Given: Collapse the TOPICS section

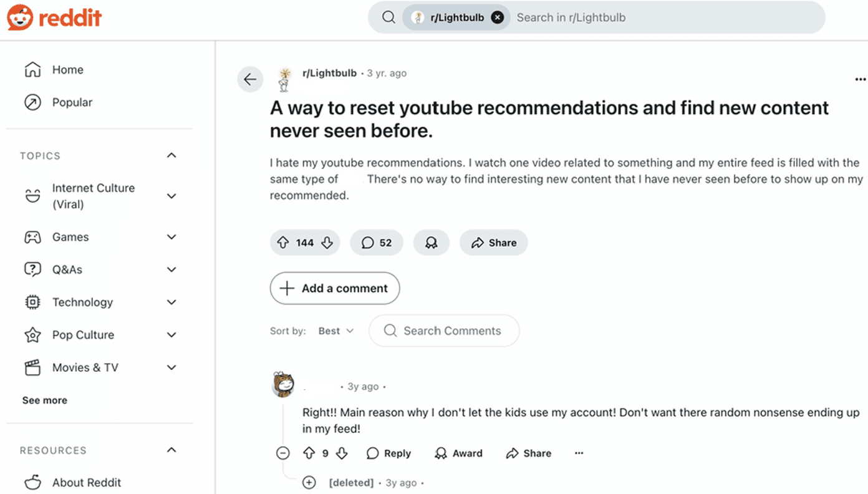Looking at the screenshot, I should [171, 155].
